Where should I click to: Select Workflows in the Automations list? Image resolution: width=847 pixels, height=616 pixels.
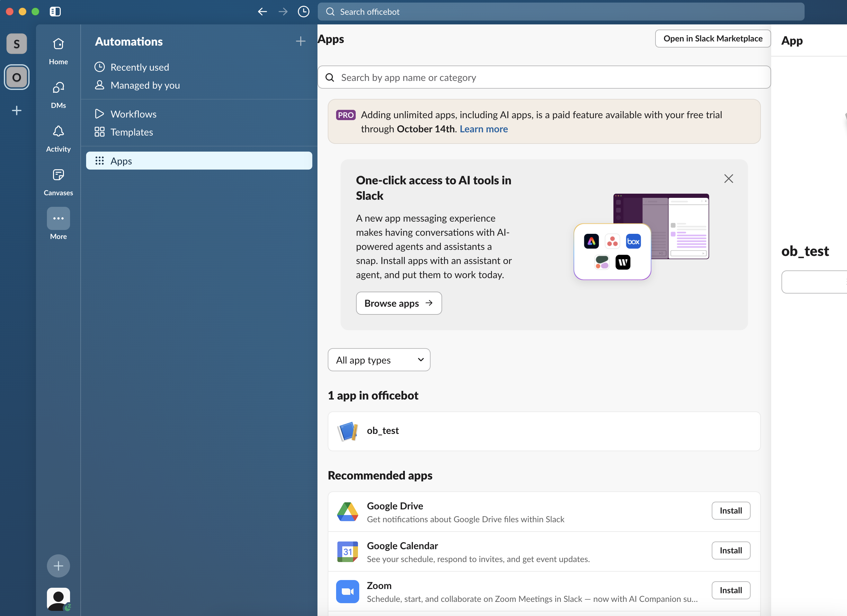pyautogui.click(x=133, y=114)
